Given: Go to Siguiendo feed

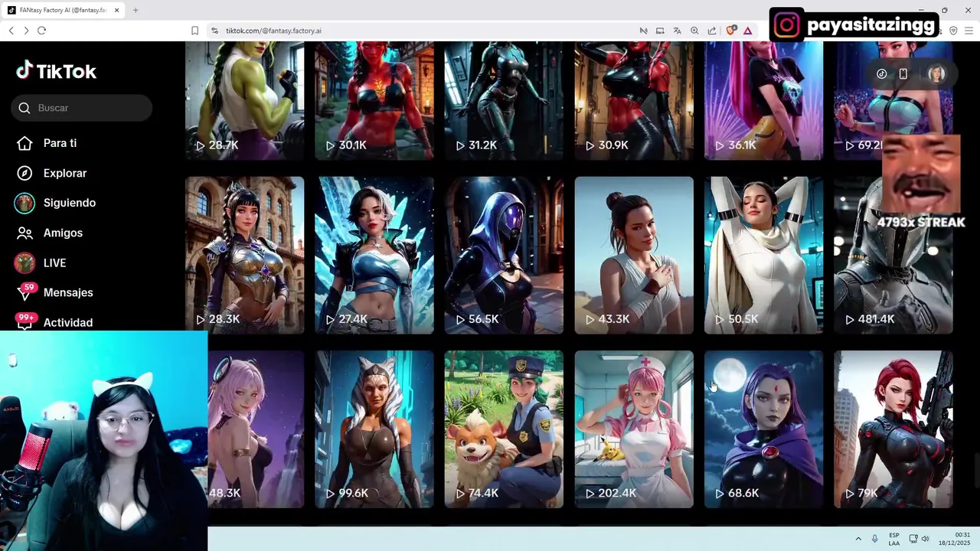Looking at the screenshot, I should 70,203.
